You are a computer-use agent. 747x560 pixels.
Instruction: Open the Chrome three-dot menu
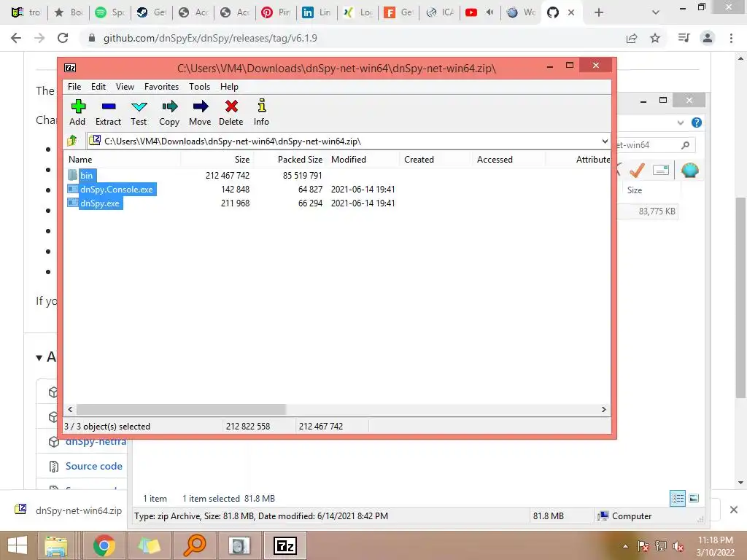731,38
